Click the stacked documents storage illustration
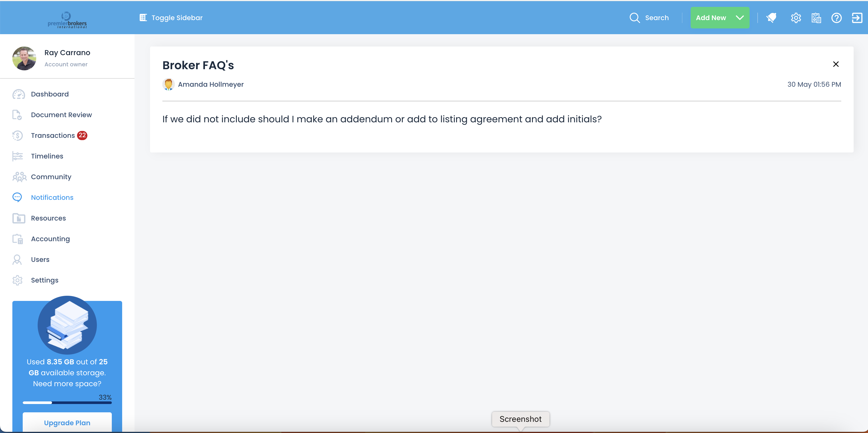Image resolution: width=868 pixels, height=433 pixels. pos(67,325)
